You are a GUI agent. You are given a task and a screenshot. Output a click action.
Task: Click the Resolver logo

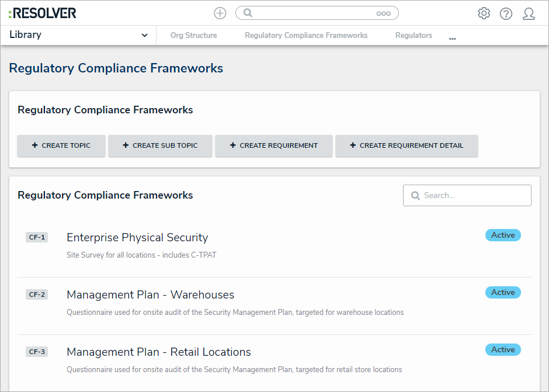pyautogui.click(x=43, y=13)
